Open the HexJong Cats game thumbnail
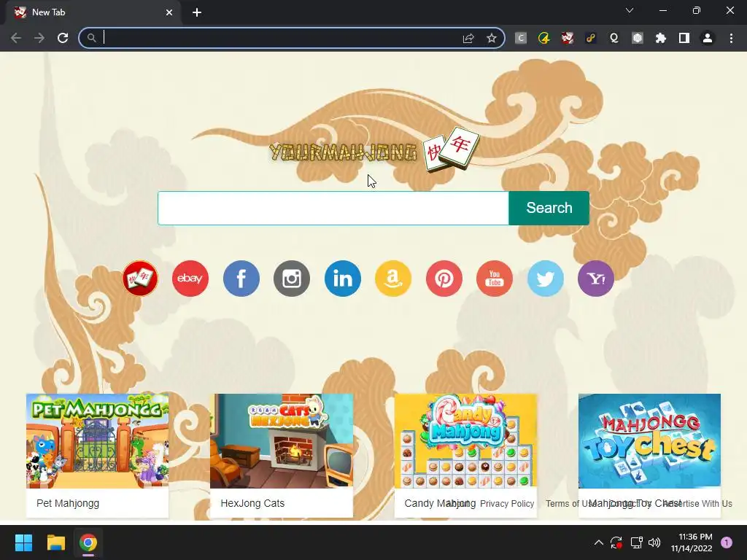747x560 pixels. pos(282,441)
